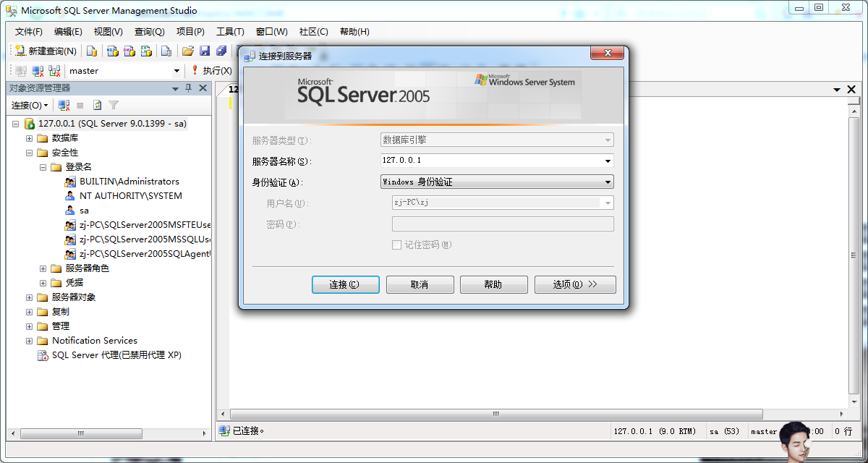Click the Save floppy disk icon
The height and width of the screenshot is (463, 868).
click(x=205, y=51)
